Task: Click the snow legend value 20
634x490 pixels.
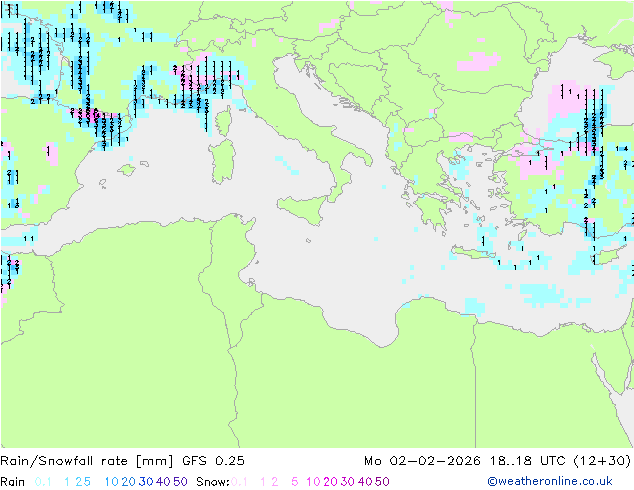Action: [x=330, y=482]
